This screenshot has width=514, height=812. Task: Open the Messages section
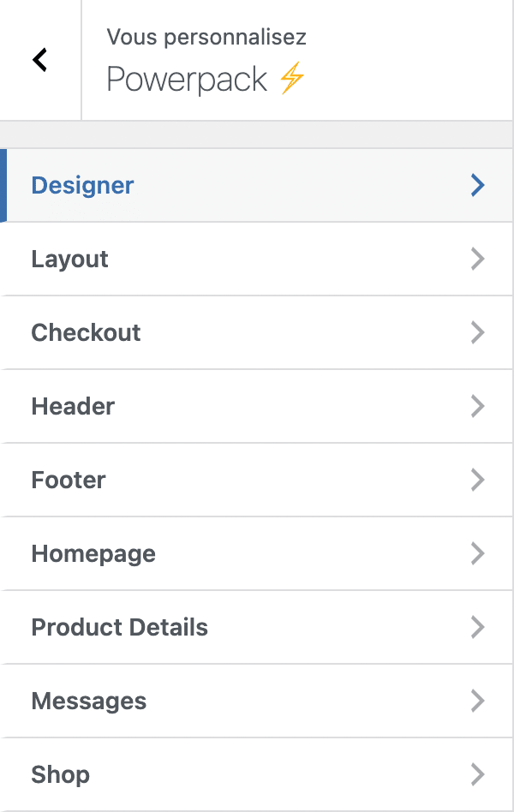pyautogui.click(x=88, y=701)
